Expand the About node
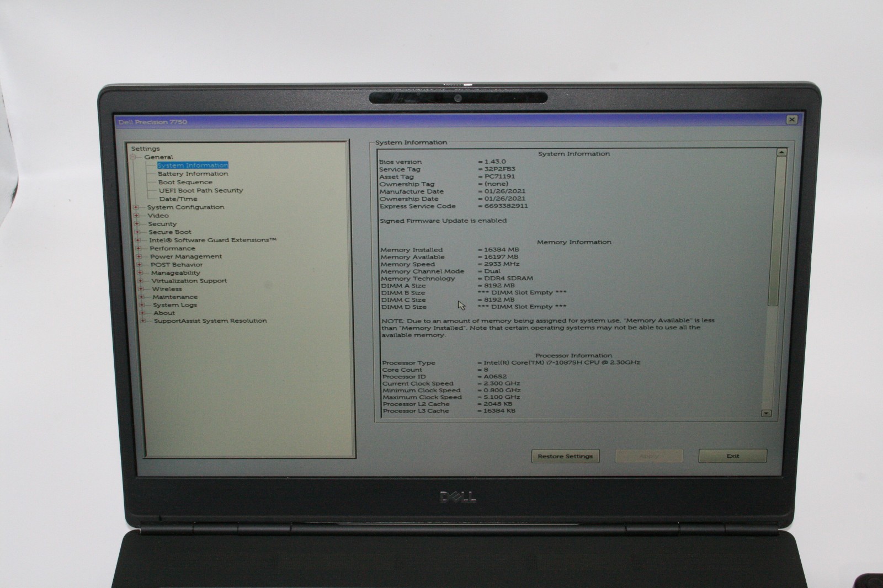This screenshot has width=883, height=588. (143, 313)
